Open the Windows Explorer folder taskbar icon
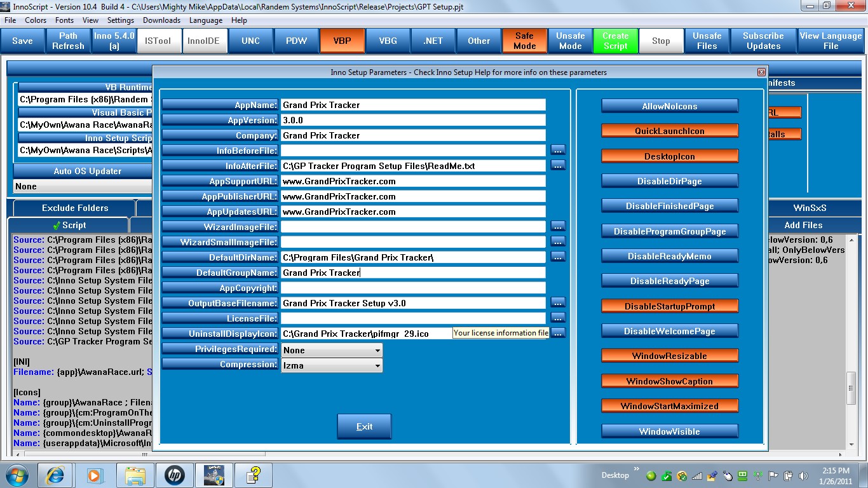The image size is (868, 488). (135, 475)
